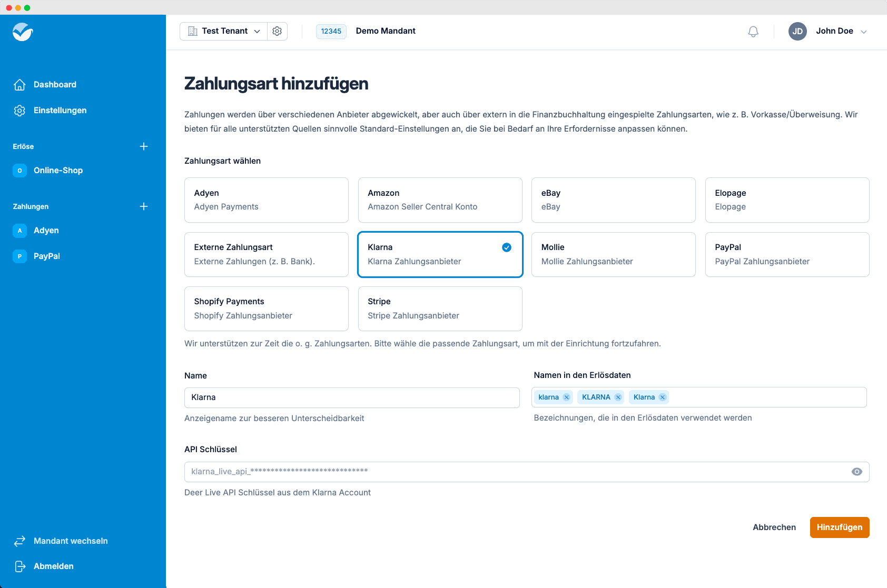Click the building icon in Test Tenant selector

193,31
